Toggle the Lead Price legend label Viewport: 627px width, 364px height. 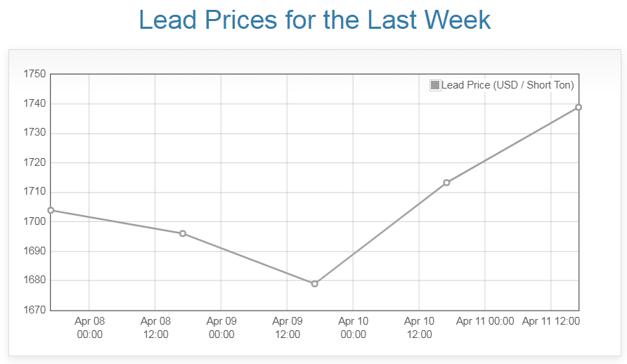(x=508, y=85)
